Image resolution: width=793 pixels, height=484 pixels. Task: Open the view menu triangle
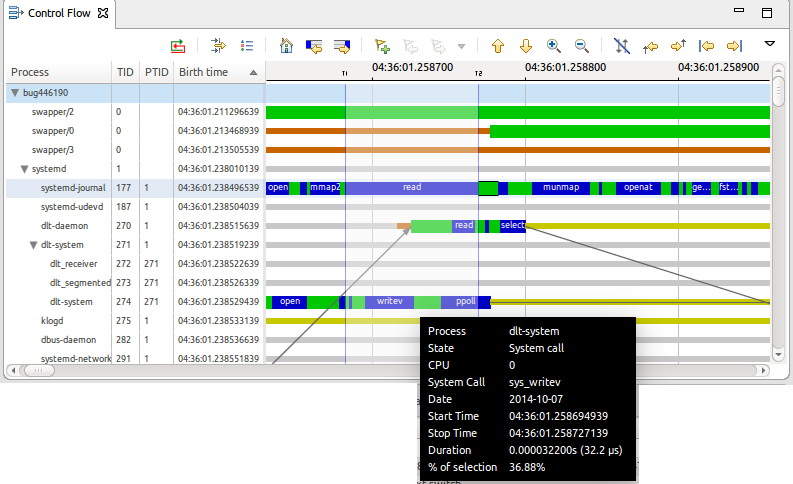(769, 44)
